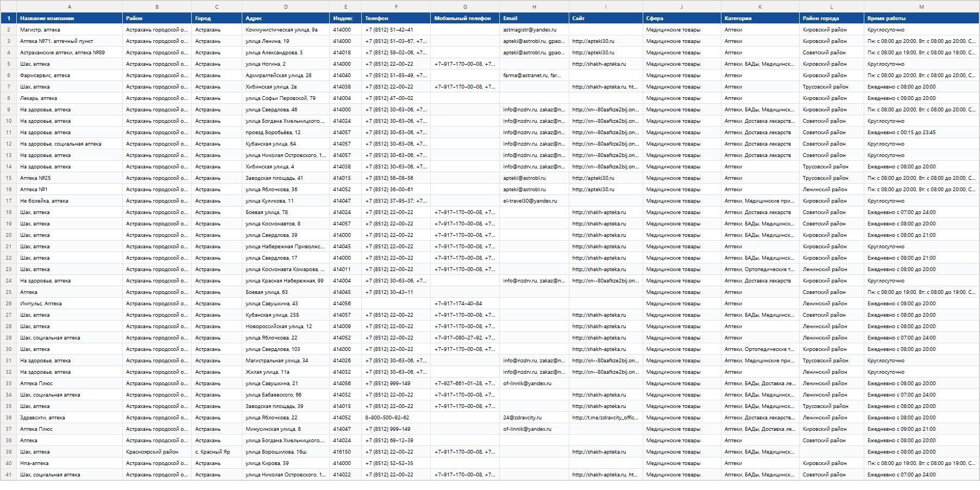Image resolution: width=980 pixels, height=490 pixels.
Task: Click address "Жилая улица, 11а"
Action: pos(286,372)
